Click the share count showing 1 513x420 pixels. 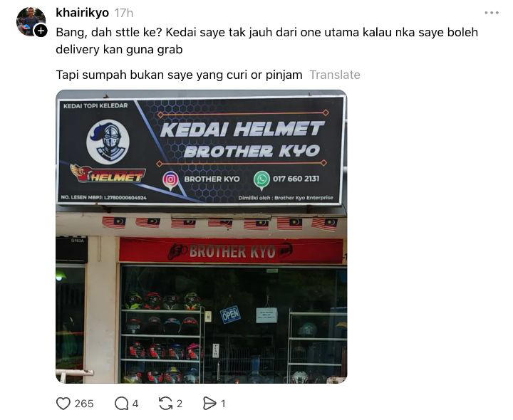coord(223,404)
